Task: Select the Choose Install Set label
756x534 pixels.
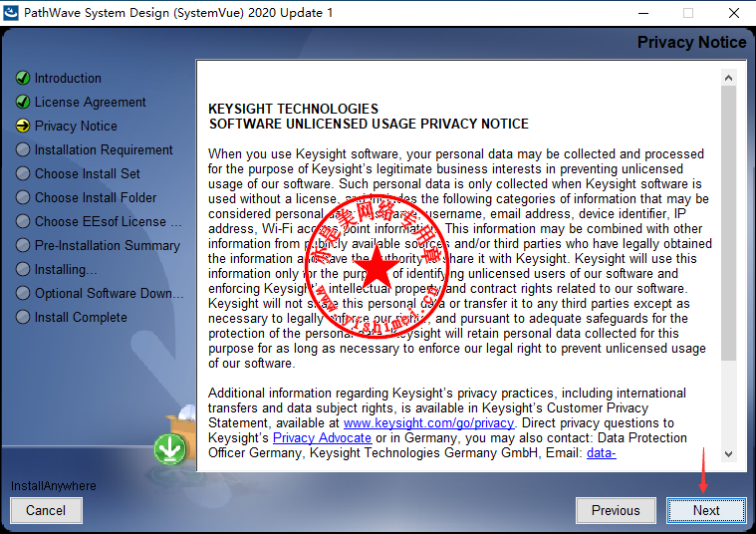Action: [x=88, y=174]
